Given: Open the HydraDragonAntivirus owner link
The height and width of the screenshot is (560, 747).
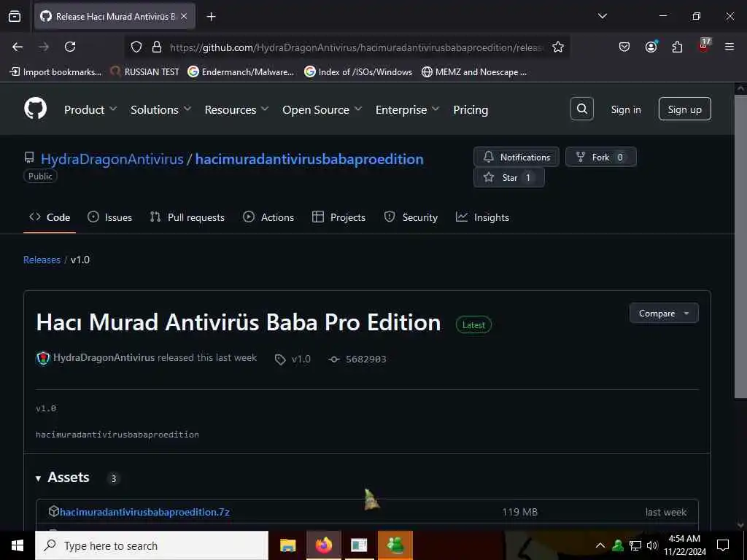Looking at the screenshot, I should pos(112,159).
